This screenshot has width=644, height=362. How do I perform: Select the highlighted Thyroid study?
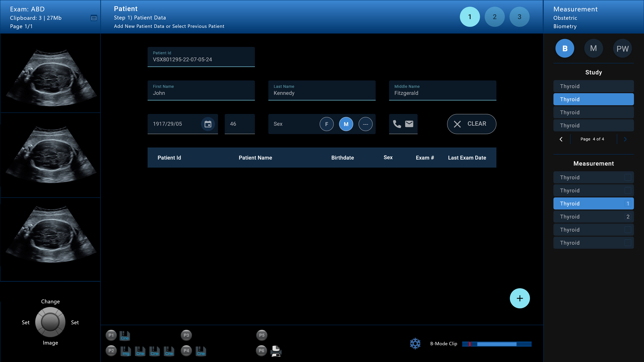click(594, 99)
